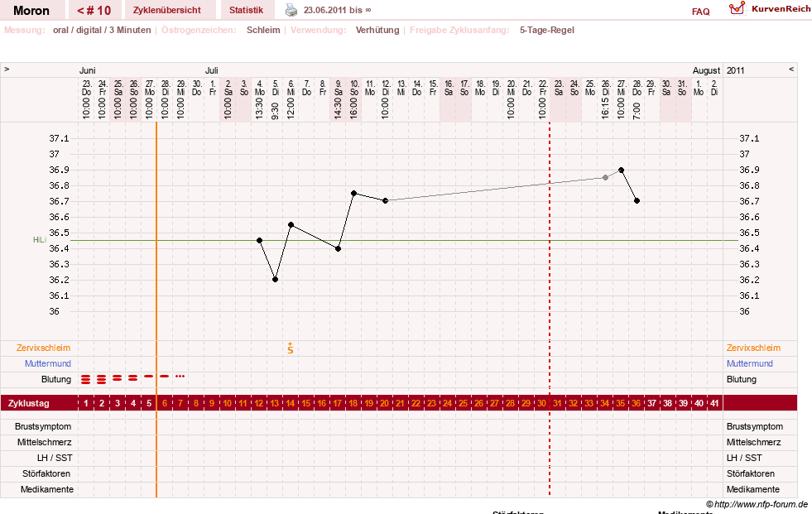Open the KurvenReich logo link
Image resolution: width=812 pixels, height=514 pixels.
(770, 9)
